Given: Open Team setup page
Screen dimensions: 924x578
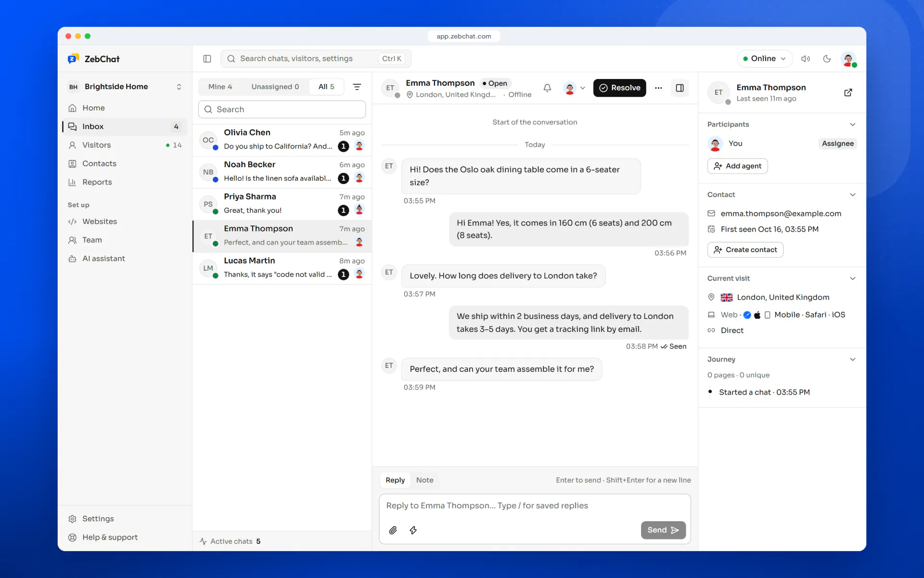Looking at the screenshot, I should 125,240.
